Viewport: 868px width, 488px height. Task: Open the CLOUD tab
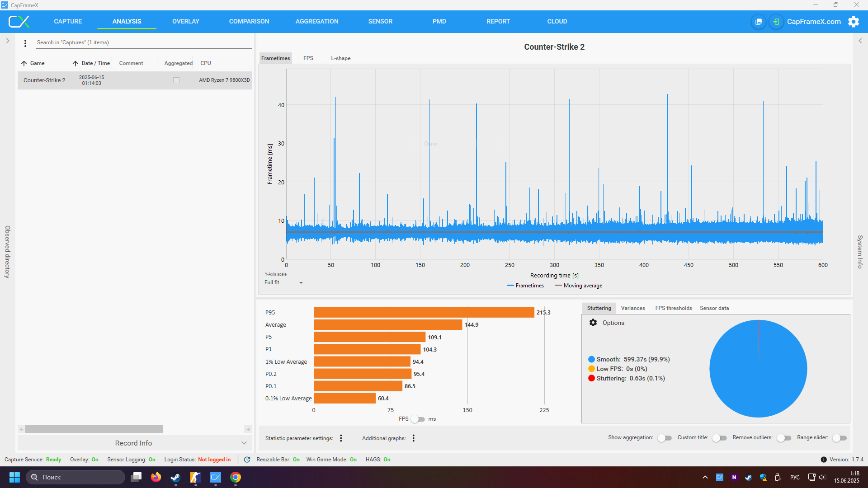click(557, 22)
